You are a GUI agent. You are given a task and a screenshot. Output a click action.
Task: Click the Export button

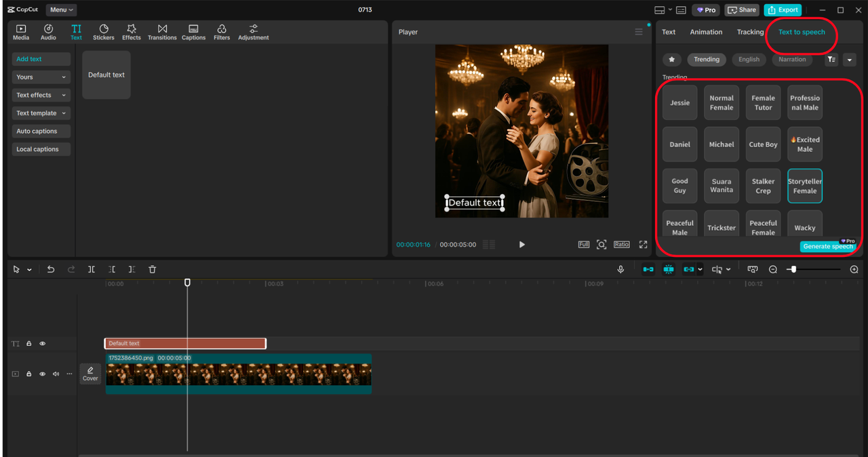click(x=783, y=9)
